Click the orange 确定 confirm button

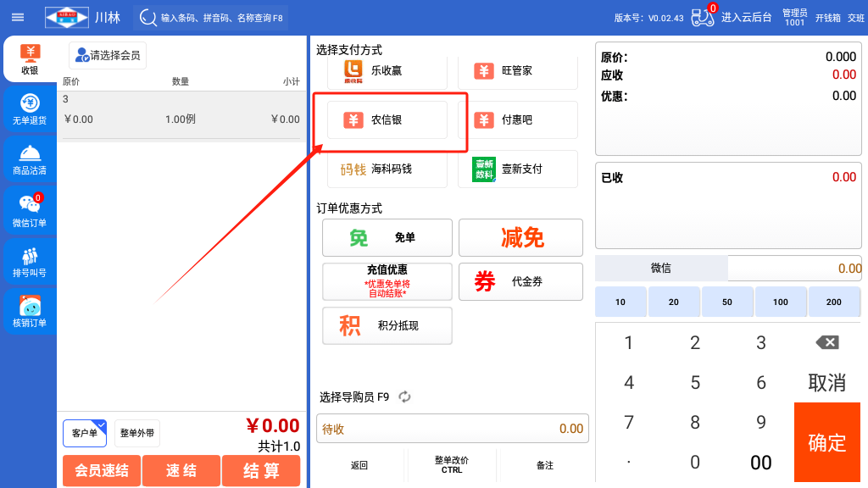[x=826, y=441]
